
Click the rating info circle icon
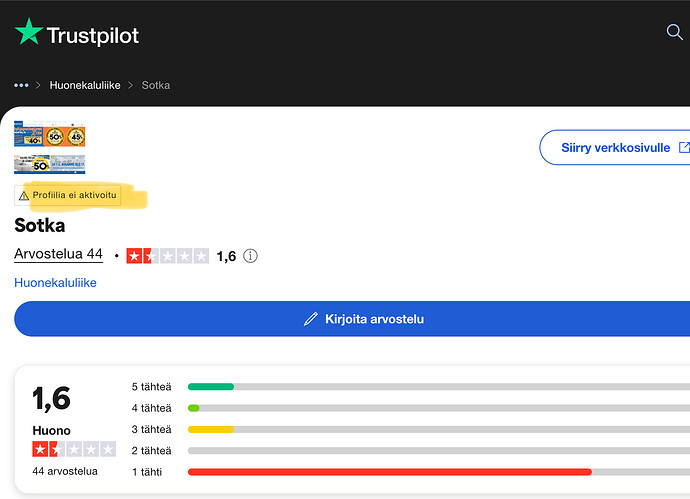point(250,256)
